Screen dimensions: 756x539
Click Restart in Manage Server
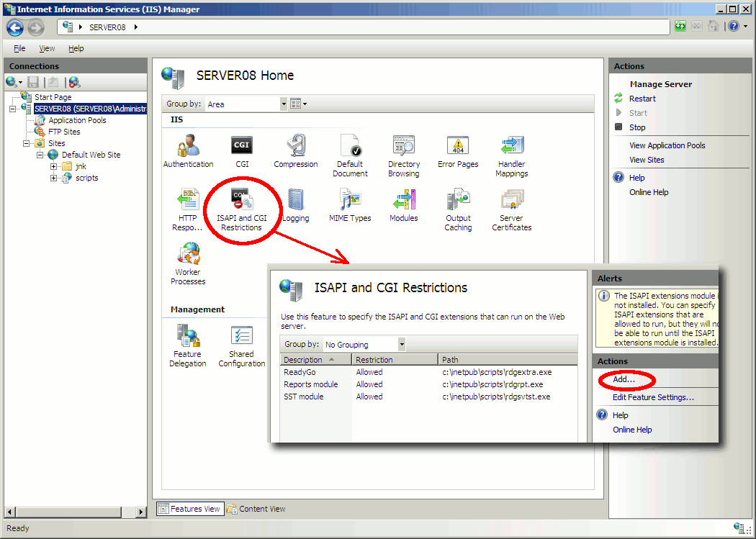(642, 99)
